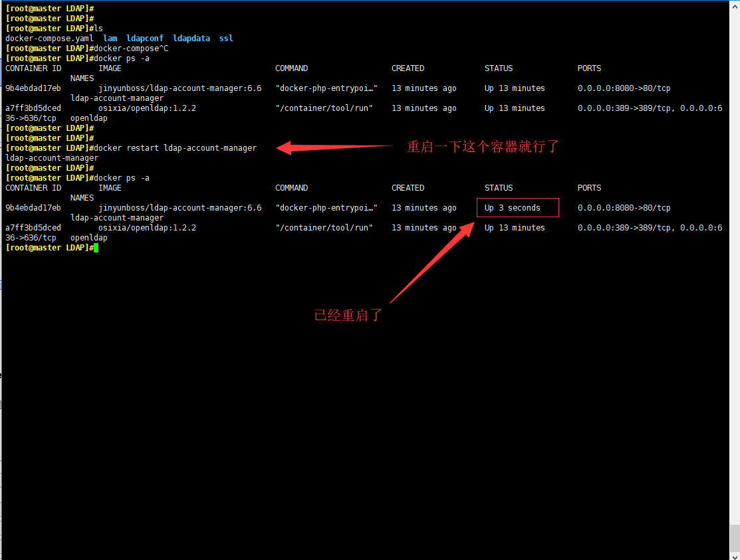Click the 'Up 3 seconds' status
Viewport: 740px width, 560px height.
[x=513, y=208]
